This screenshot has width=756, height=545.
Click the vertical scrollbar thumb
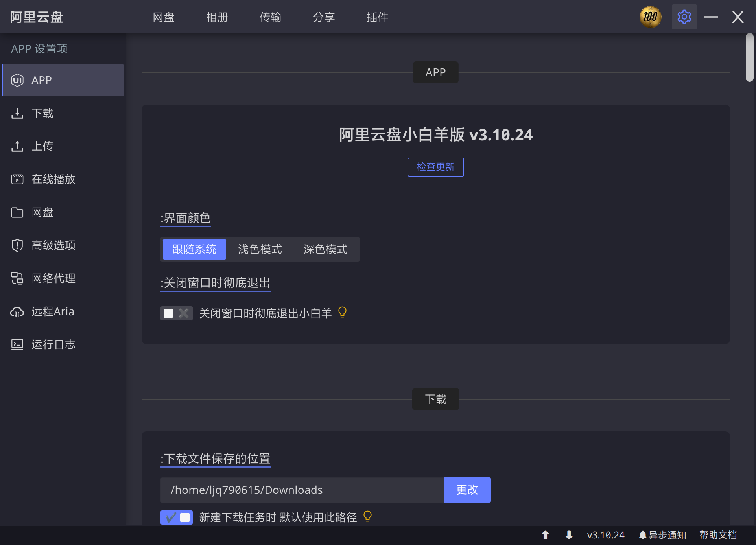coord(749,58)
